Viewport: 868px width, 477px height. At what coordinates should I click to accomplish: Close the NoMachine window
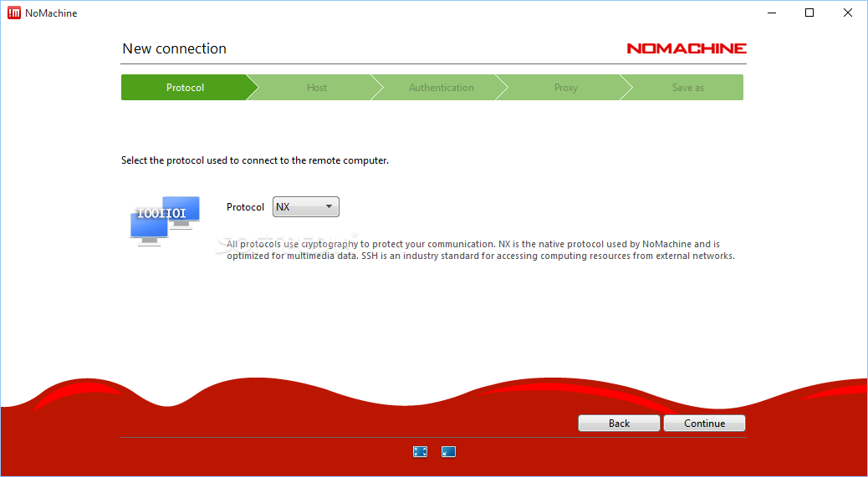(848, 13)
